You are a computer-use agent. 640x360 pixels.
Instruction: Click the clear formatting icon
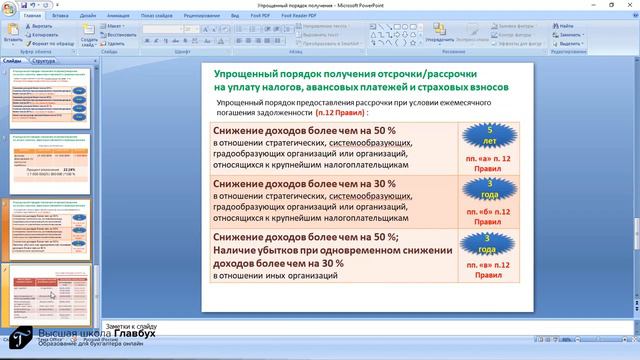226,29
